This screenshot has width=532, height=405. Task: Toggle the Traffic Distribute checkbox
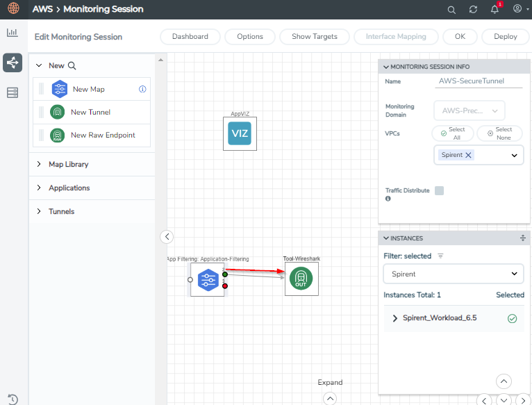[439, 190]
